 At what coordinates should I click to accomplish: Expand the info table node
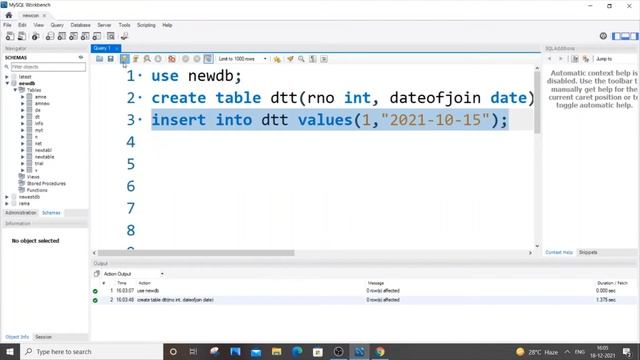click(x=22, y=123)
